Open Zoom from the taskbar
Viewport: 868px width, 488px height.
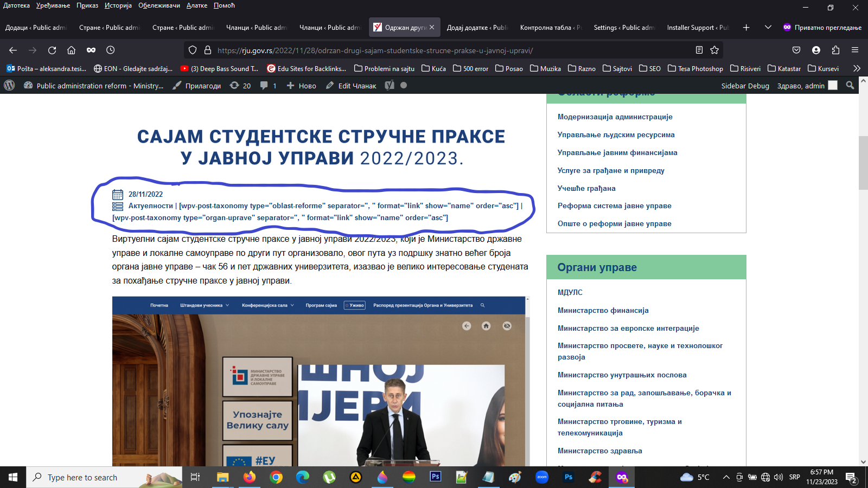542,477
